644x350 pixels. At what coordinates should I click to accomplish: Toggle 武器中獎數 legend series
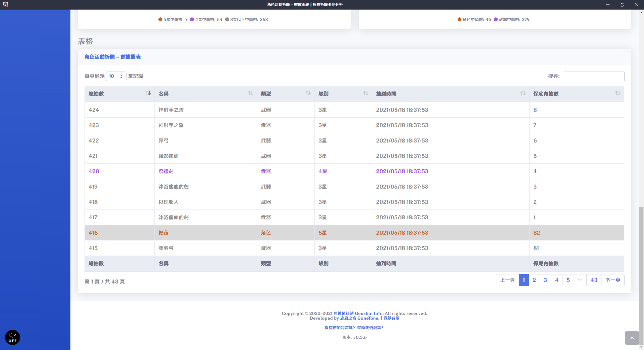click(512, 20)
